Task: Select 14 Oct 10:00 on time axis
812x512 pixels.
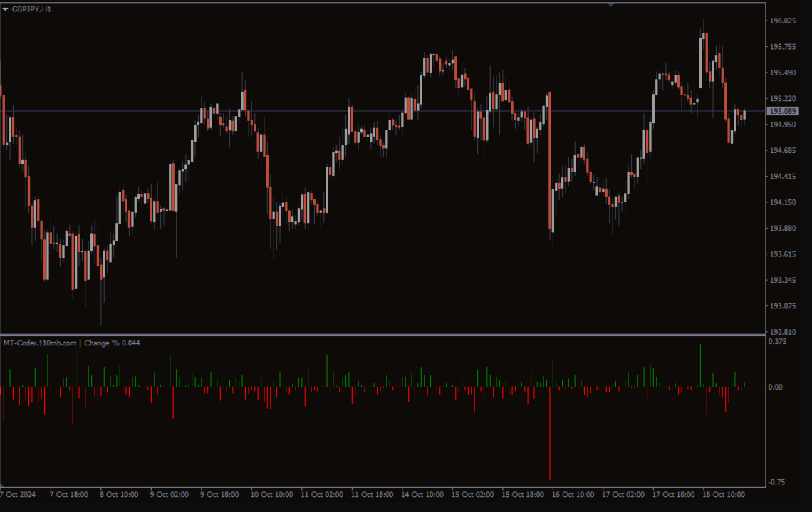Action: click(x=422, y=494)
